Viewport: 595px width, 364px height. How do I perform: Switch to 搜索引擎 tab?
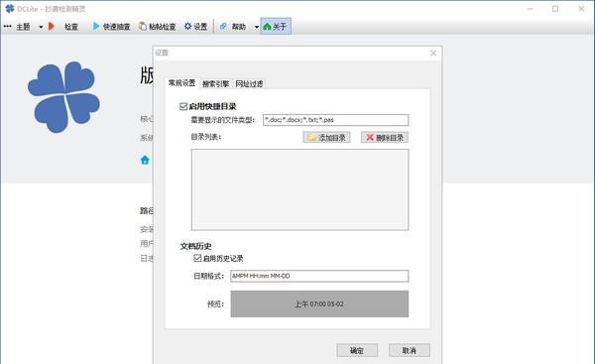coord(215,83)
